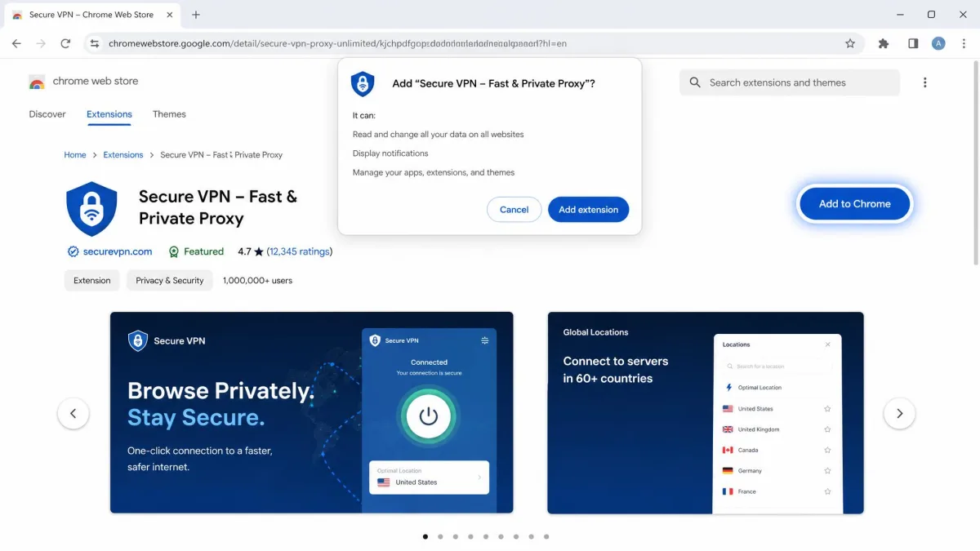Click the Extension category chip
Viewport: 980px width, 551px height.
pyautogui.click(x=91, y=280)
